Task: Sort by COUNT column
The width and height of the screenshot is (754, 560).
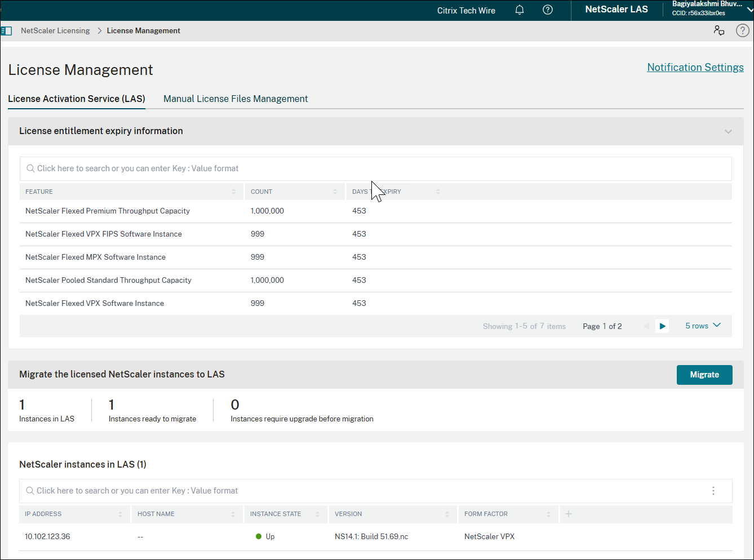Action: pyautogui.click(x=335, y=192)
